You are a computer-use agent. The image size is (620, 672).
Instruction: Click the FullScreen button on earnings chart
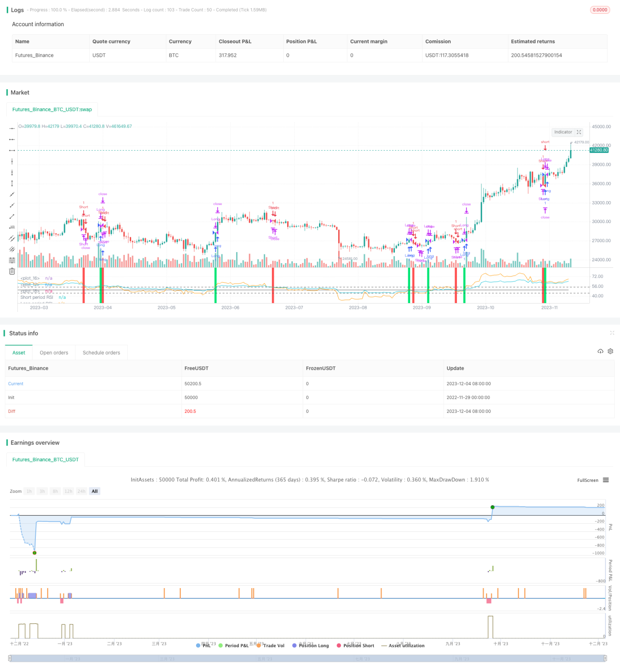[x=588, y=480]
